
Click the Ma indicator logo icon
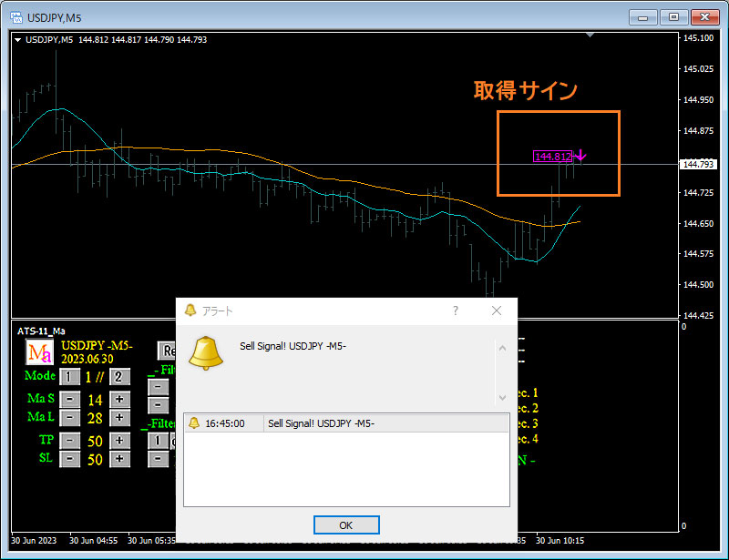click(x=39, y=352)
